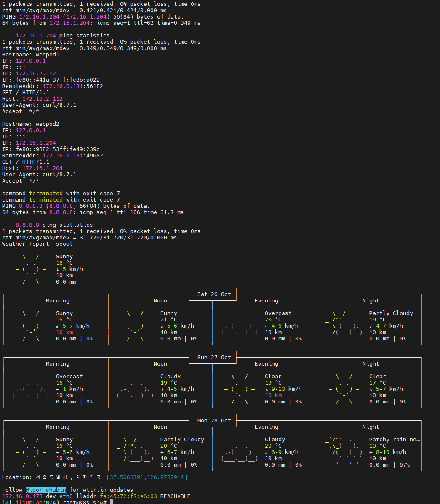Image resolution: width=440 pixels, height=504 pixels.
Task: Select the Sat 26 Oct date header
Action: (x=214, y=294)
